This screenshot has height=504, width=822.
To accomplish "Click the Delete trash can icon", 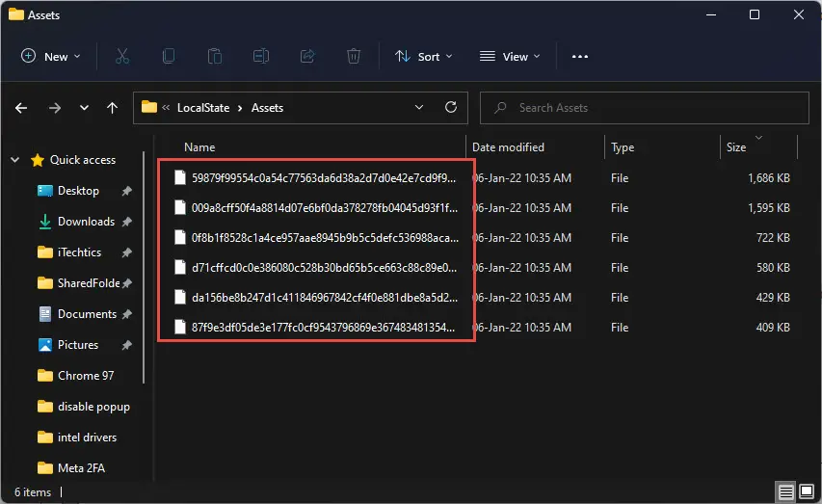I will [x=354, y=56].
